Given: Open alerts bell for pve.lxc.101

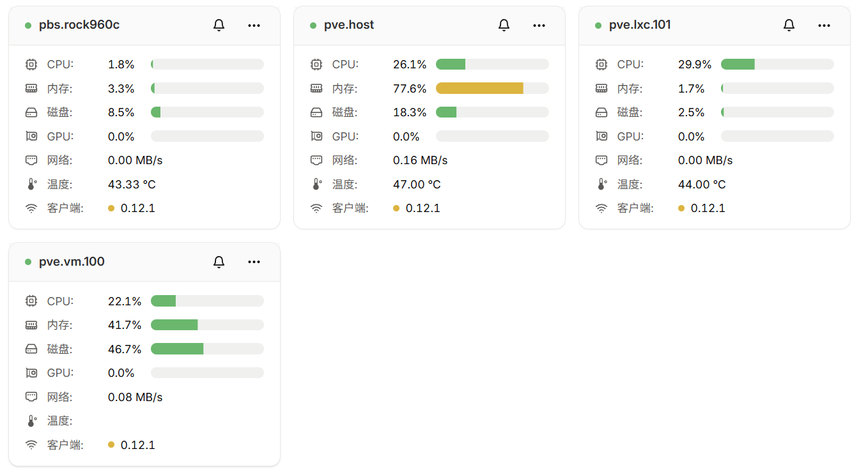Looking at the screenshot, I should point(789,26).
